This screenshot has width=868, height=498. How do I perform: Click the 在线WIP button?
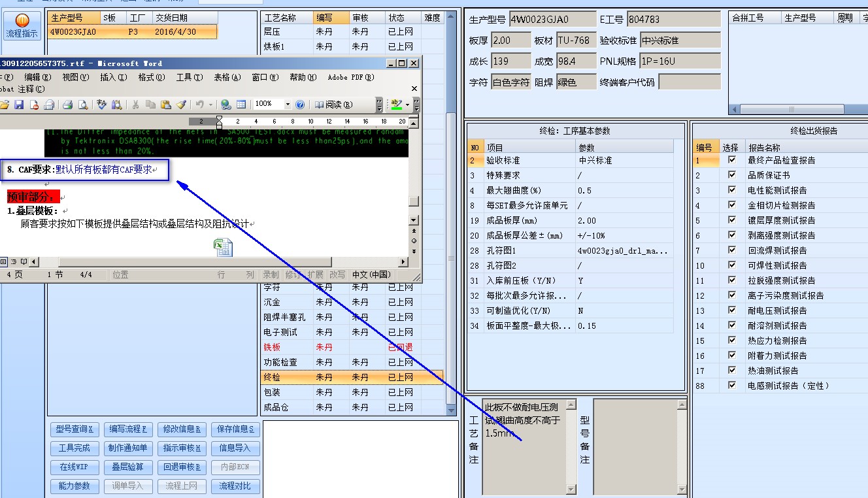click(75, 467)
